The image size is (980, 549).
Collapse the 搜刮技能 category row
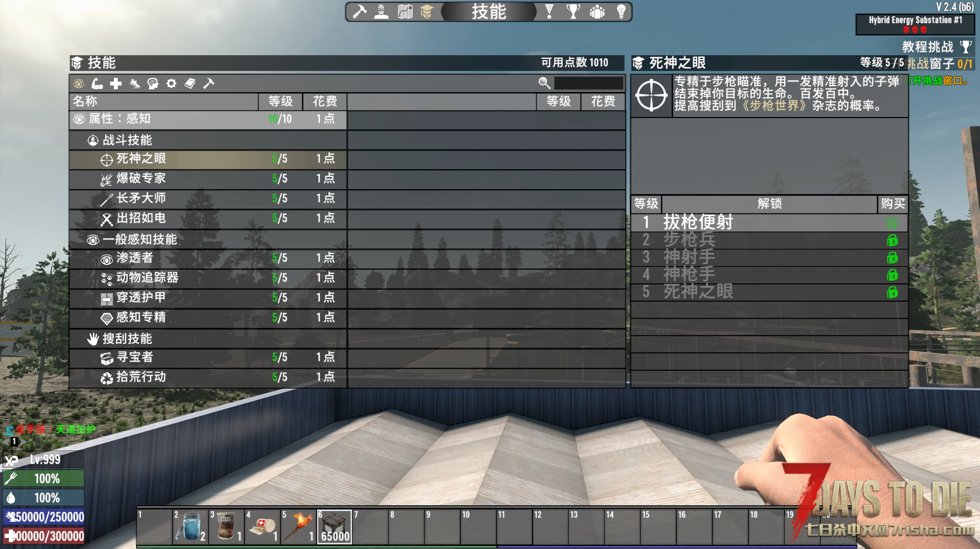tap(127, 339)
